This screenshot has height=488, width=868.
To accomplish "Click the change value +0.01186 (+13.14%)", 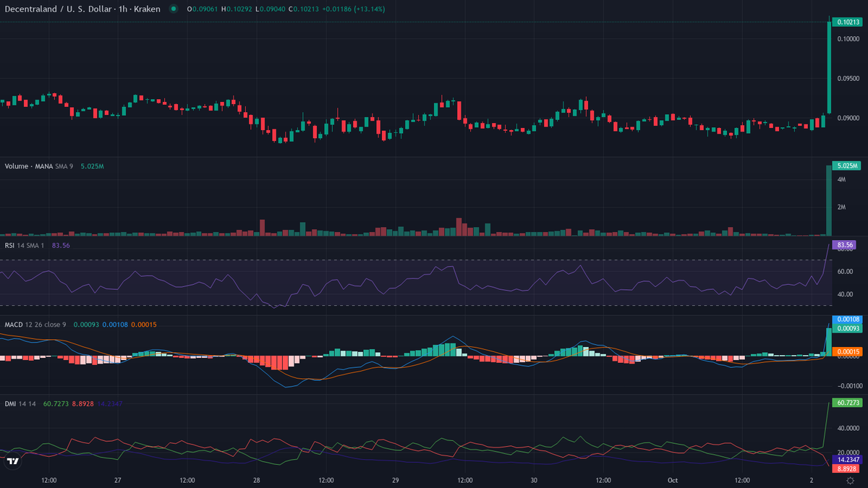I will click(x=354, y=9).
